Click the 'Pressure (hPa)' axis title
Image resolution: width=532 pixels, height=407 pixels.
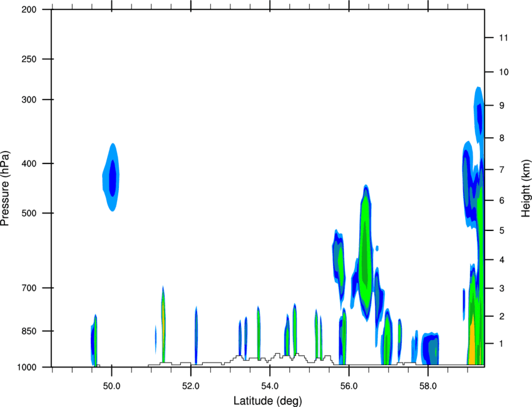click(x=5, y=188)
